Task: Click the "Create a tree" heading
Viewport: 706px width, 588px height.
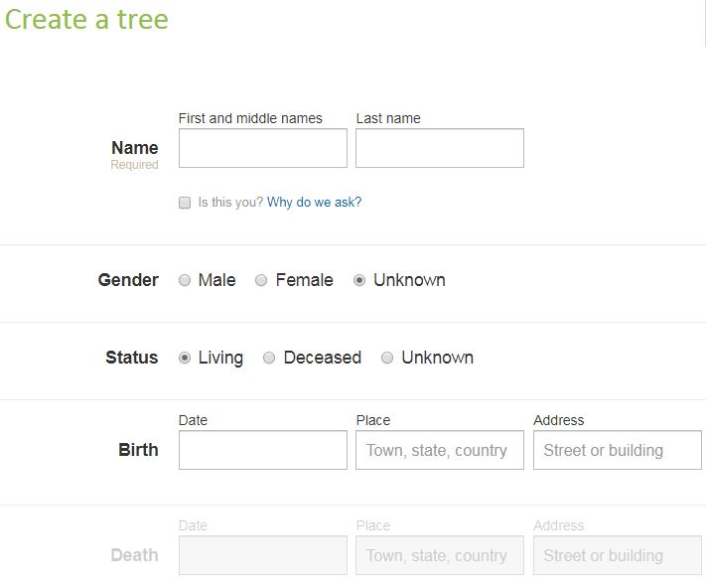Action: (x=86, y=19)
